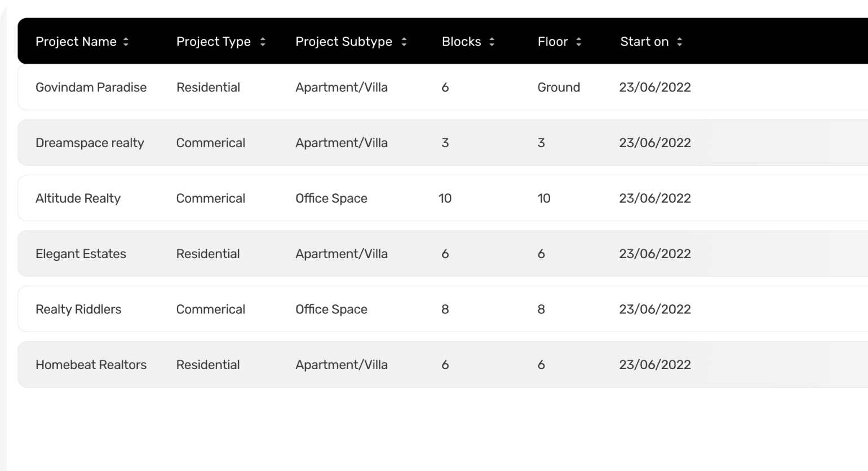The height and width of the screenshot is (471, 868).
Task: Open the Govindam Paradise project row
Action: 442,87
